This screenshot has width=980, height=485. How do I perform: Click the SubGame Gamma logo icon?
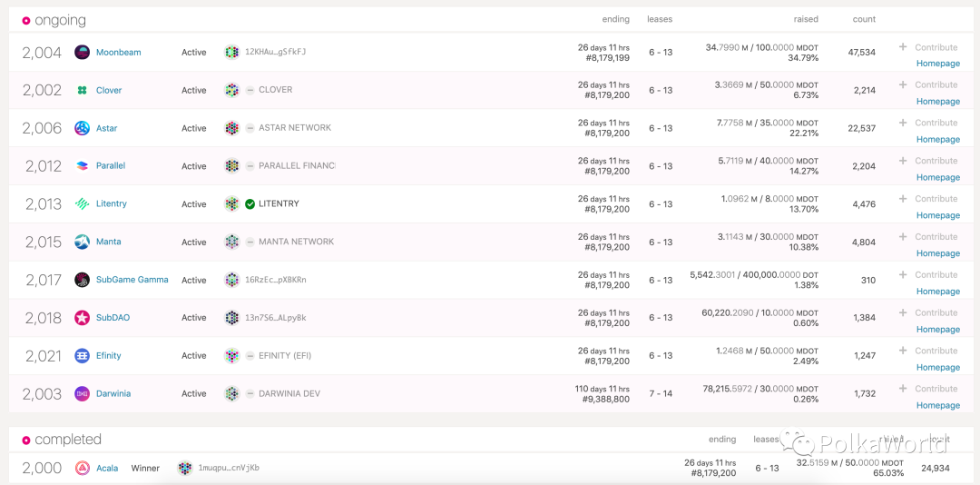tap(82, 280)
